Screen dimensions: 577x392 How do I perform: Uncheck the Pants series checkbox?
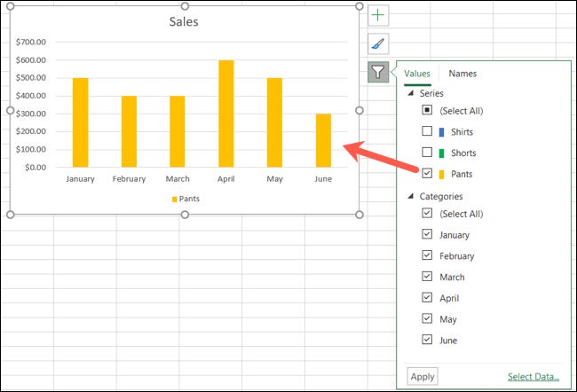point(427,174)
